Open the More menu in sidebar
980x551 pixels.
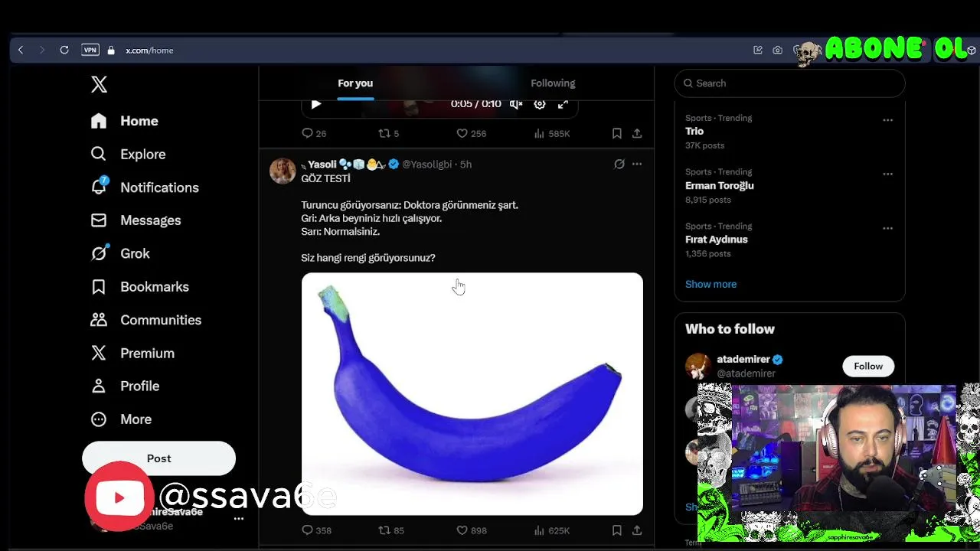tap(121, 419)
